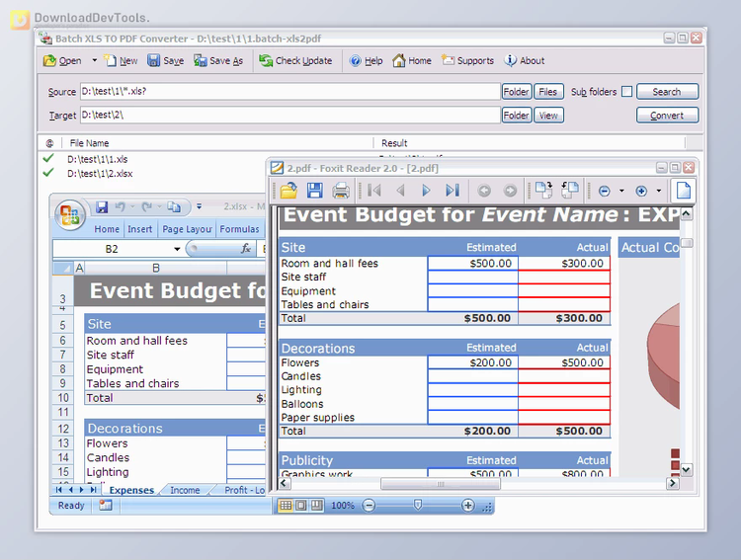Select the Expenses sheet tab
Image resolution: width=741 pixels, height=560 pixels.
131,490
